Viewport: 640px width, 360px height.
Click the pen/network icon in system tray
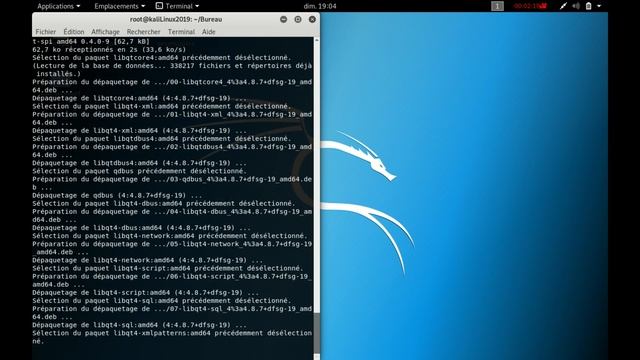click(563, 6)
